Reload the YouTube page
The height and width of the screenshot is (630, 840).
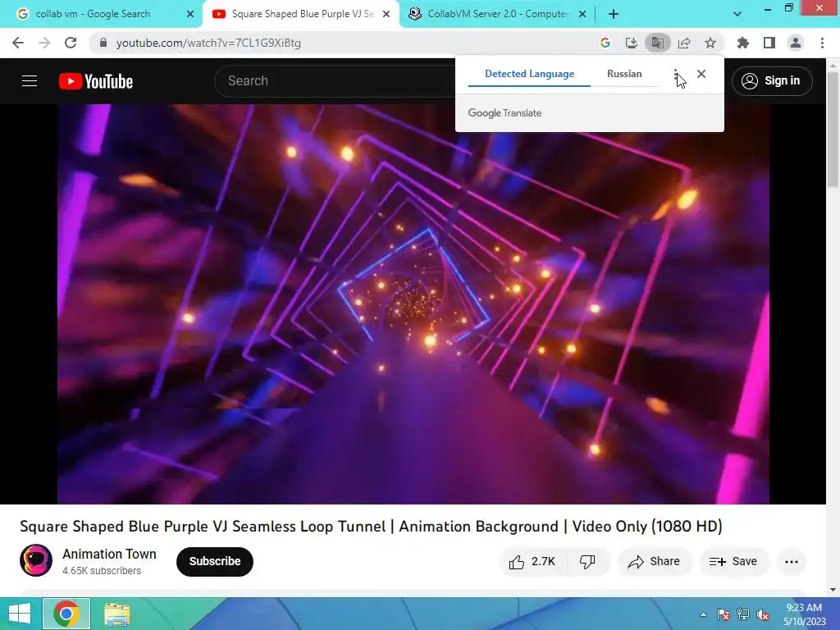[x=71, y=43]
